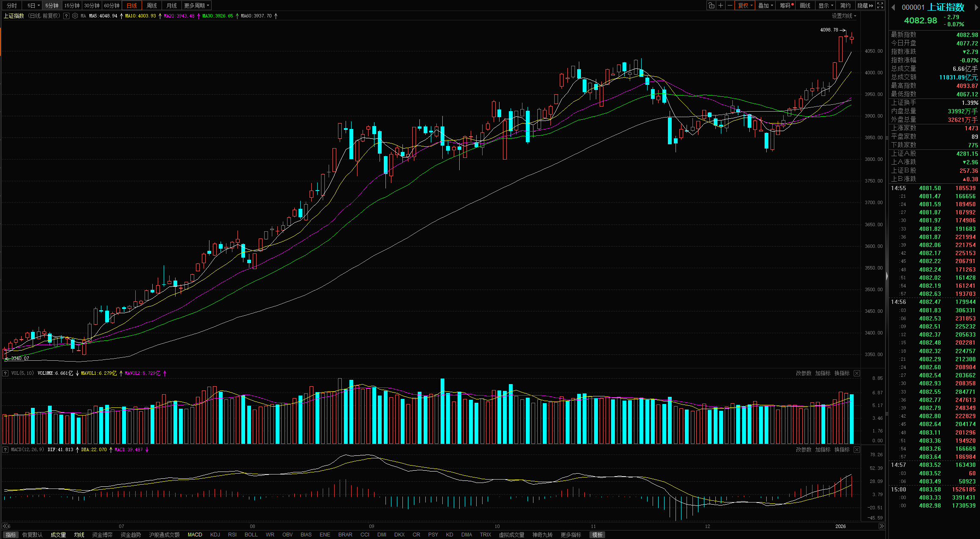Zoom out chart with minus icon

tap(730, 6)
